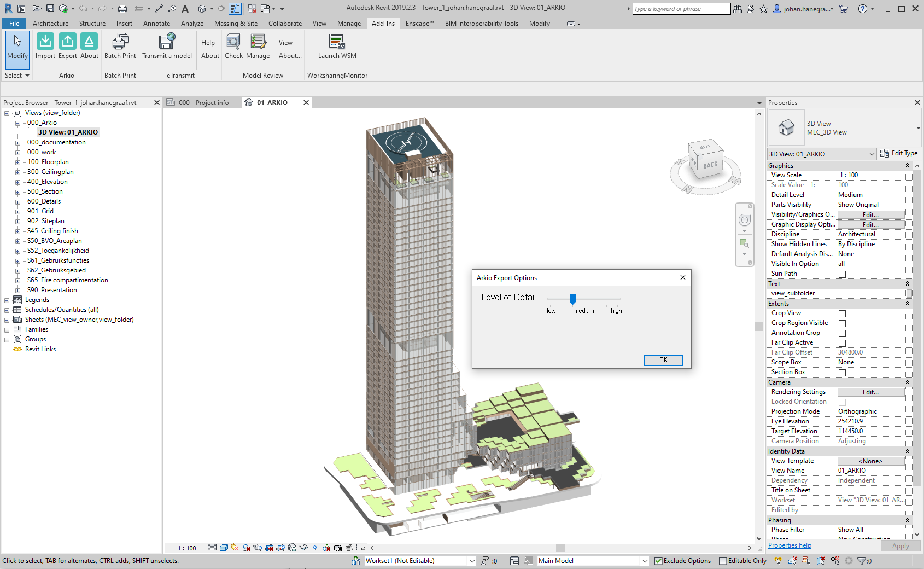Expand the Families tree node
This screenshot has width=924, height=569.
point(7,330)
